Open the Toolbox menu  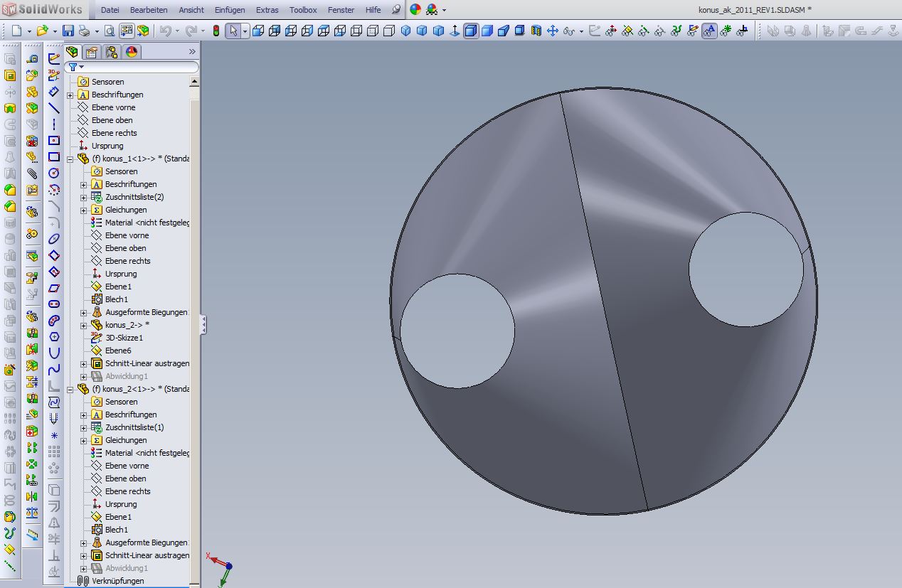pos(303,10)
